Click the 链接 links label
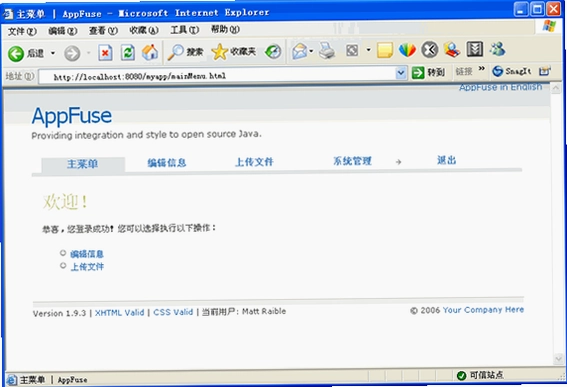567x387 pixels. click(x=464, y=72)
